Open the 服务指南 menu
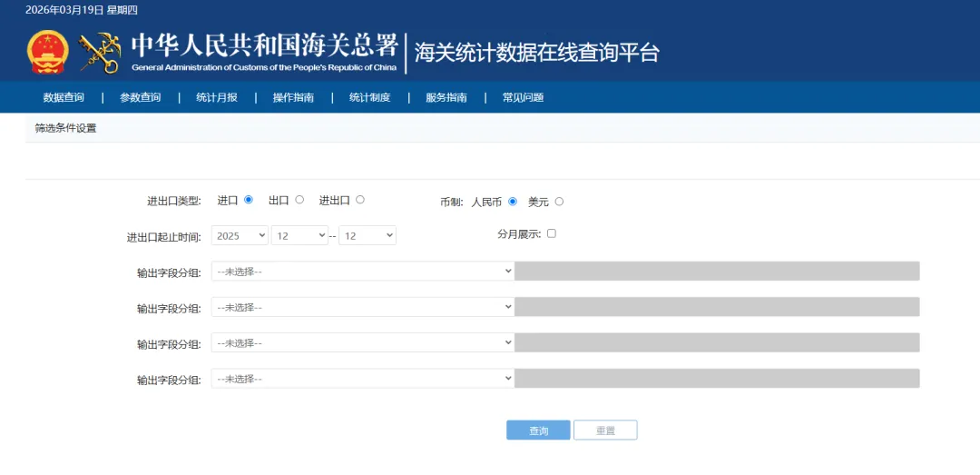Screen dimensions: 980x475 point(446,97)
